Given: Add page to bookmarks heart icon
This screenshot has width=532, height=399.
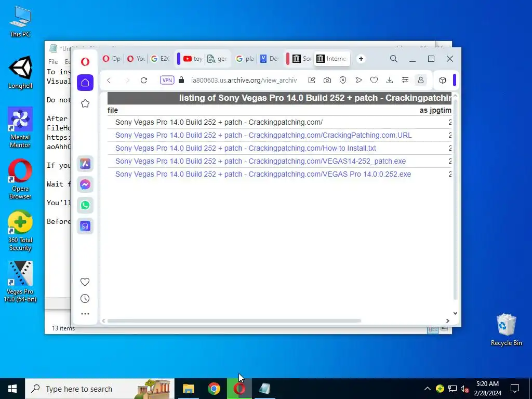Looking at the screenshot, I should [374, 80].
